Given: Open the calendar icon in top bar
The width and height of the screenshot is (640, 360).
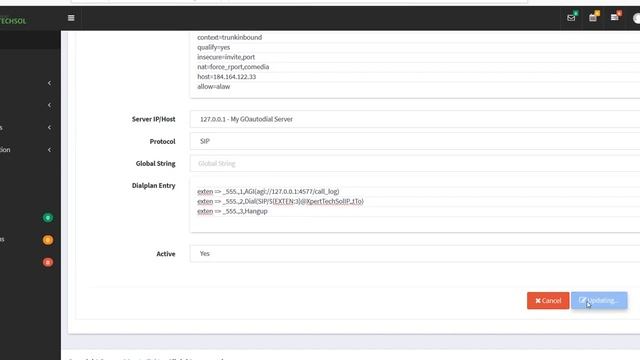Looking at the screenshot, I should (x=593, y=18).
